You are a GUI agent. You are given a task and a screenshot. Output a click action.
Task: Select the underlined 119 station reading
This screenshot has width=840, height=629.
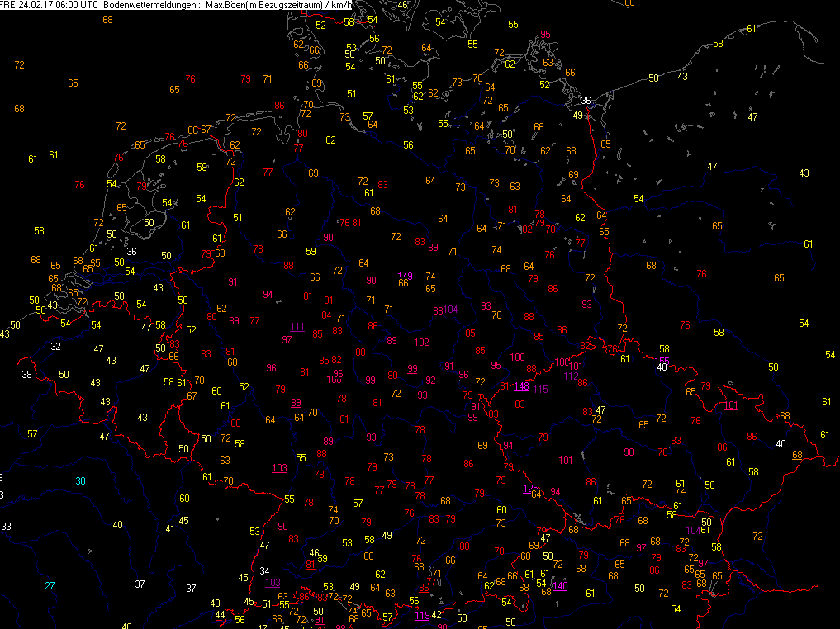click(421, 615)
